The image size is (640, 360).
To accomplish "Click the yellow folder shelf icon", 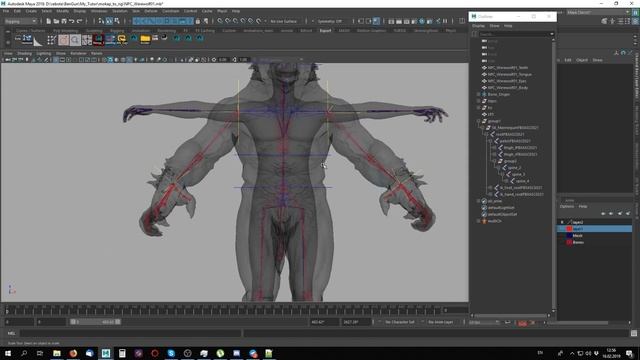I will pos(145,39).
